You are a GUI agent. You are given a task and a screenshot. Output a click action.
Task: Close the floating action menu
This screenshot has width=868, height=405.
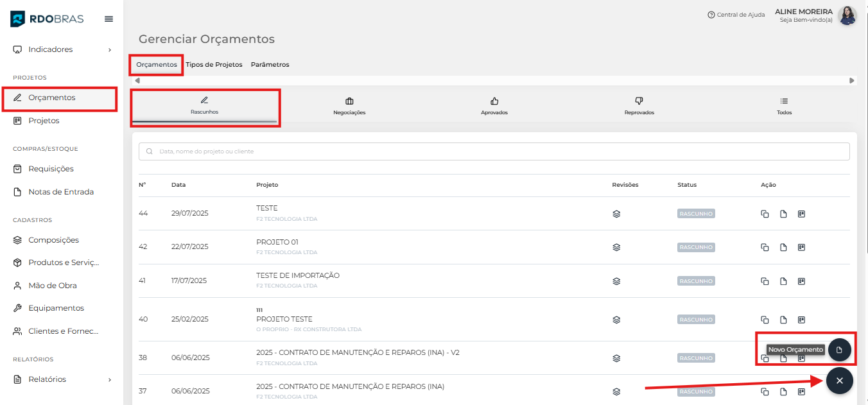(839, 381)
